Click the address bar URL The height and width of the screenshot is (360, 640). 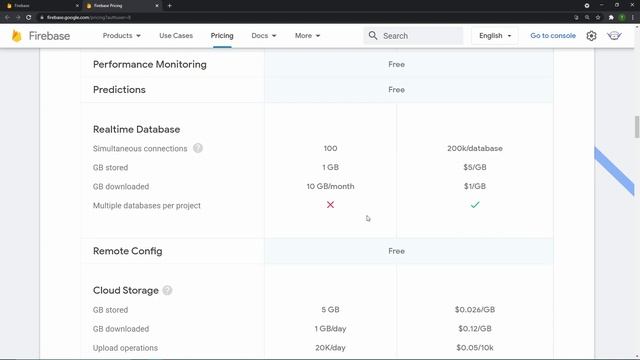tap(89, 18)
